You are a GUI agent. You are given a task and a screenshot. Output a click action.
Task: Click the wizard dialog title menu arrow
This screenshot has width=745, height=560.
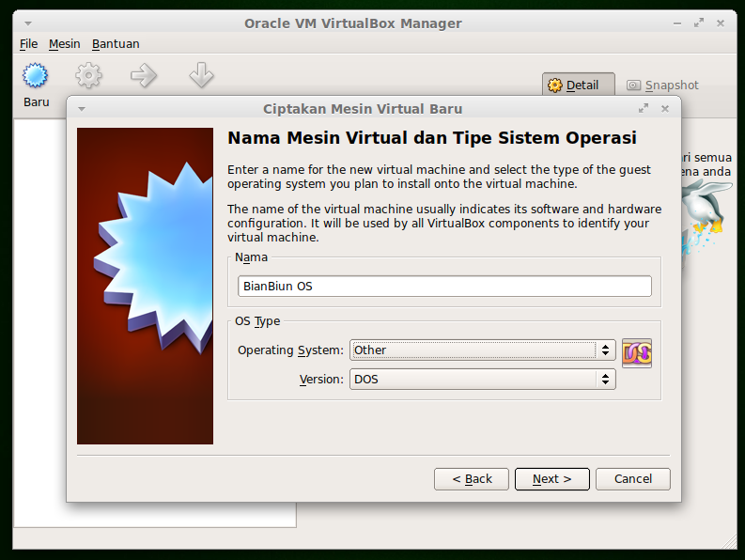(x=82, y=109)
